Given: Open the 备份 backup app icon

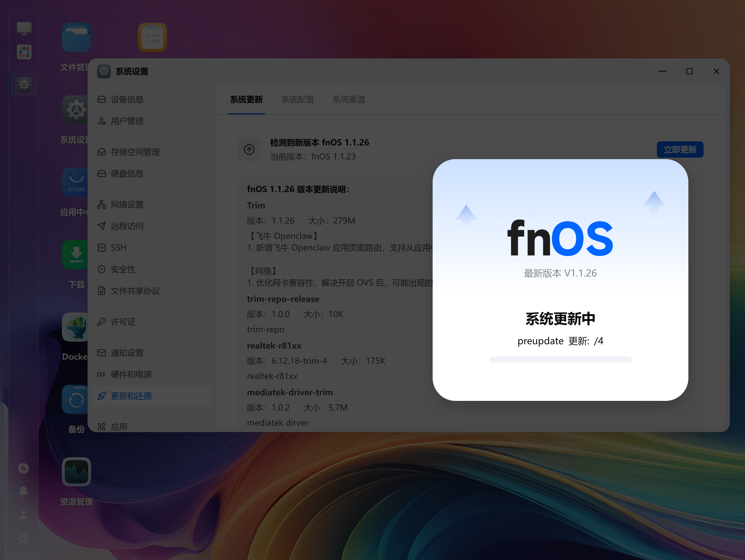Looking at the screenshot, I should (75, 400).
